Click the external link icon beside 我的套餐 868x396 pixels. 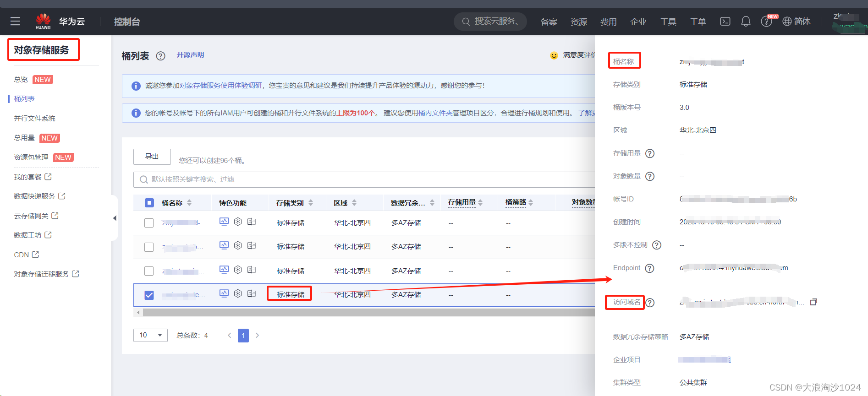(48, 176)
